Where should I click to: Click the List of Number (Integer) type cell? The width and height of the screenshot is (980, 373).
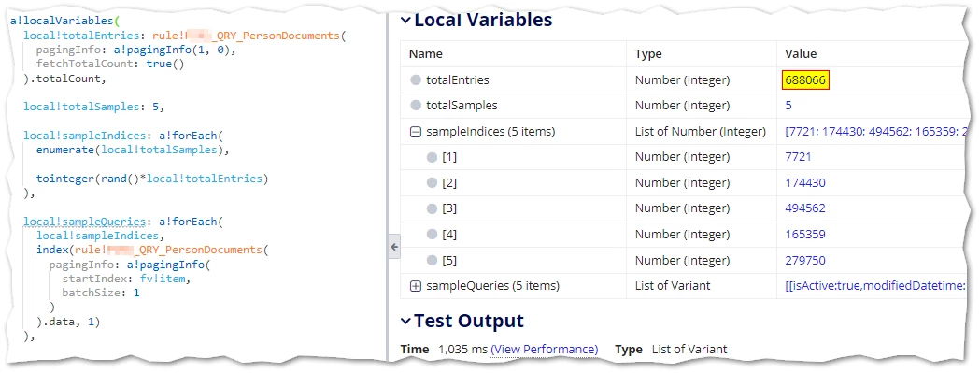click(x=700, y=132)
